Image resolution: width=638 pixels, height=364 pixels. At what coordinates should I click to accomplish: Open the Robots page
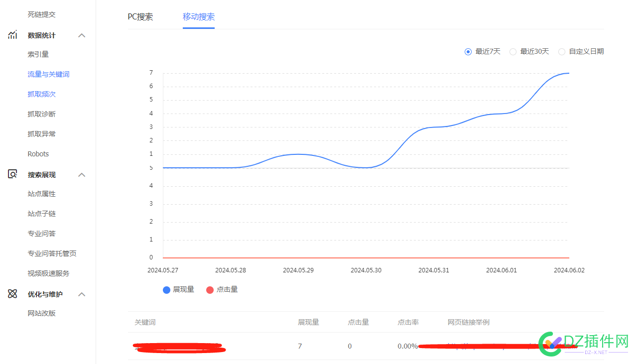click(x=38, y=154)
